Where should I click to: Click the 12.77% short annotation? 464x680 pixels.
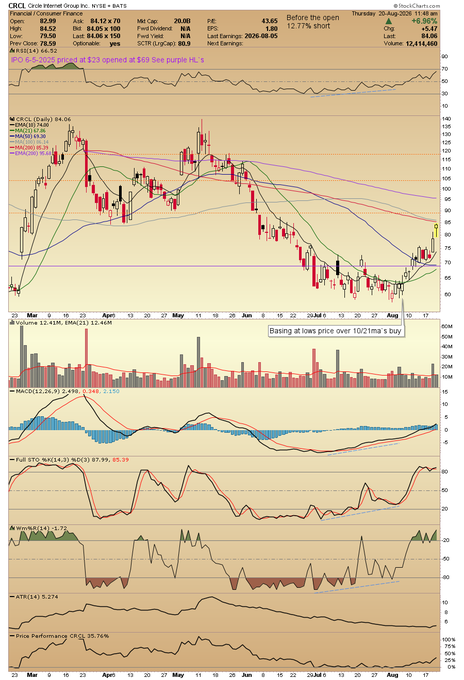click(x=308, y=26)
